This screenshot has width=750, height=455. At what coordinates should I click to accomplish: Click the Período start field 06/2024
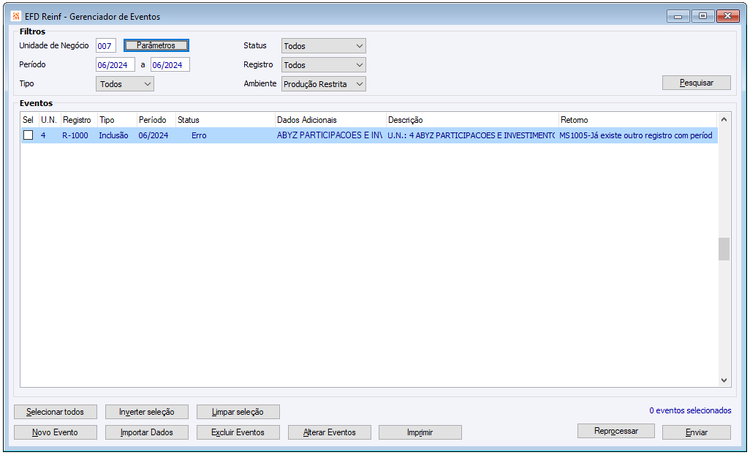tap(115, 65)
